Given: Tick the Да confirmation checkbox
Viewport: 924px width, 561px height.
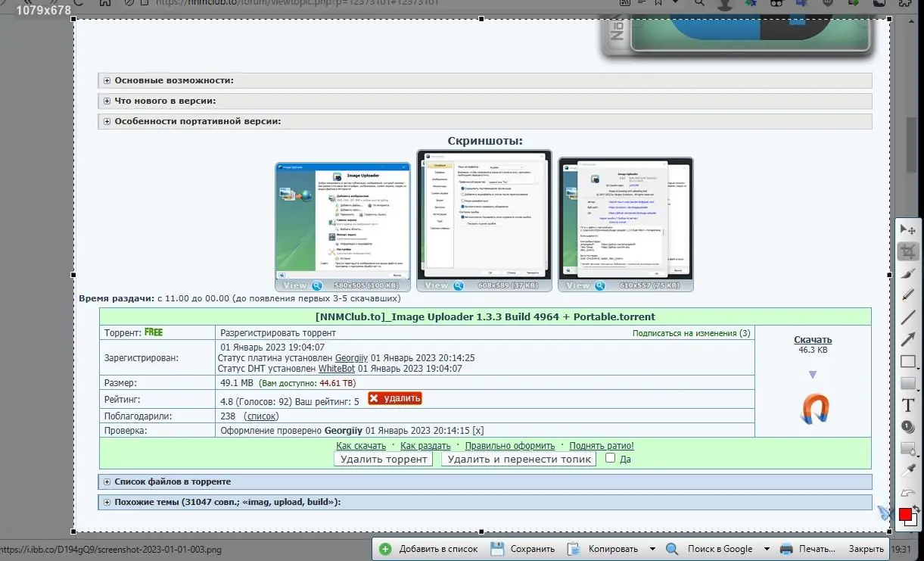Looking at the screenshot, I should (611, 458).
